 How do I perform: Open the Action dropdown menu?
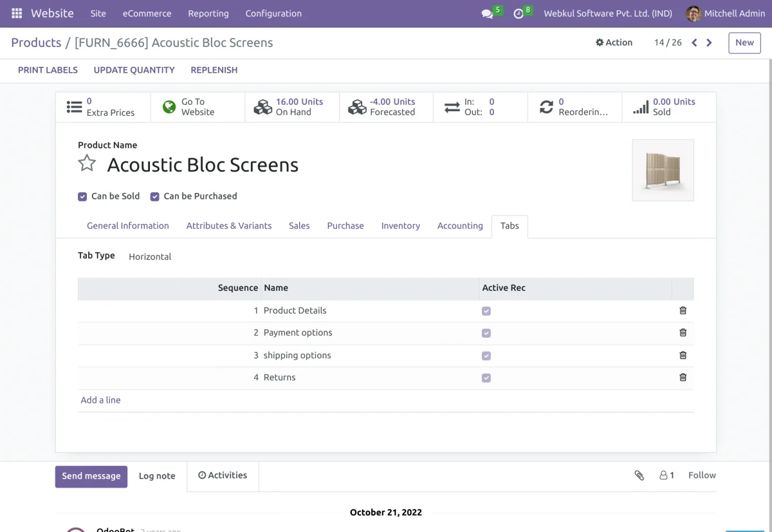coord(614,42)
